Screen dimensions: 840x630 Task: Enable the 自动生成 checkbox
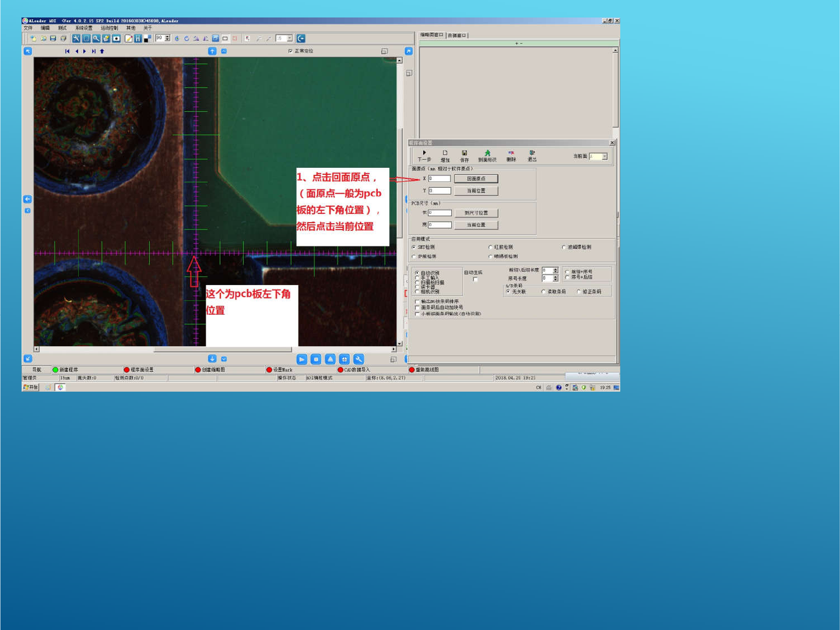(x=475, y=280)
